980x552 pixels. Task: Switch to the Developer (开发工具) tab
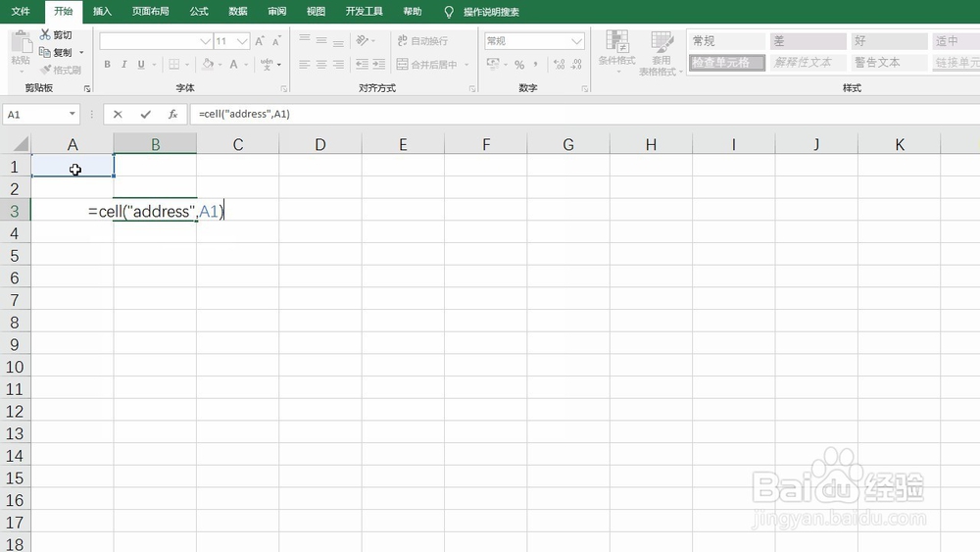[364, 11]
